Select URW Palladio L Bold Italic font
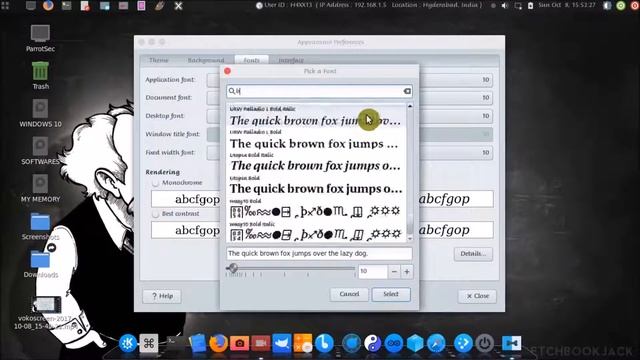The image size is (640, 360). click(x=316, y=116)
